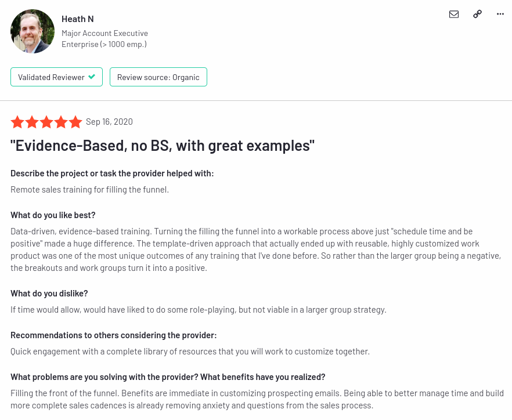Click the Major Account Executive job title
The image size is (512, 420).
point(105,33)
